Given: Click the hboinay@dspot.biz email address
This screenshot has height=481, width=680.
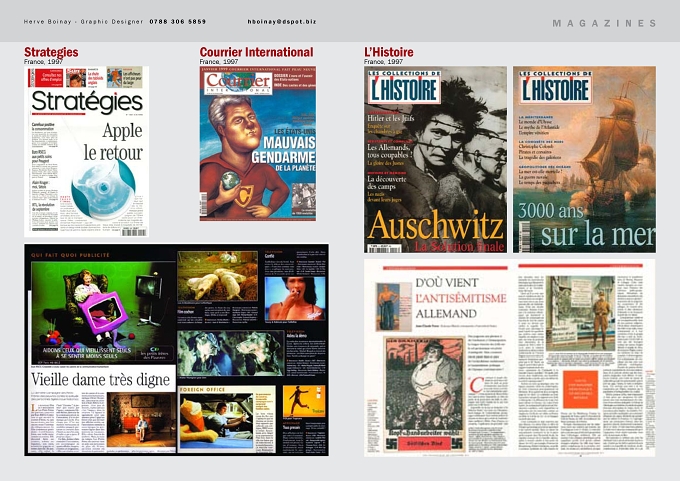Looking at the screenshot, I should point(282,21).
